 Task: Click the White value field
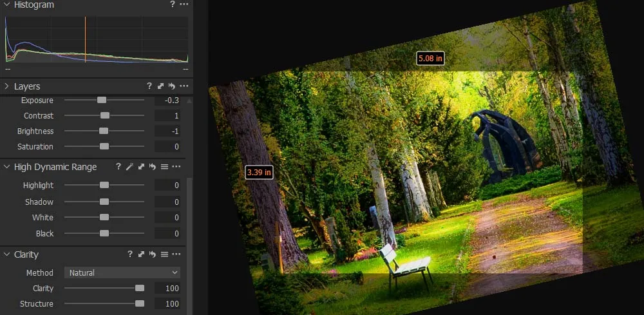tap(167, 217)
